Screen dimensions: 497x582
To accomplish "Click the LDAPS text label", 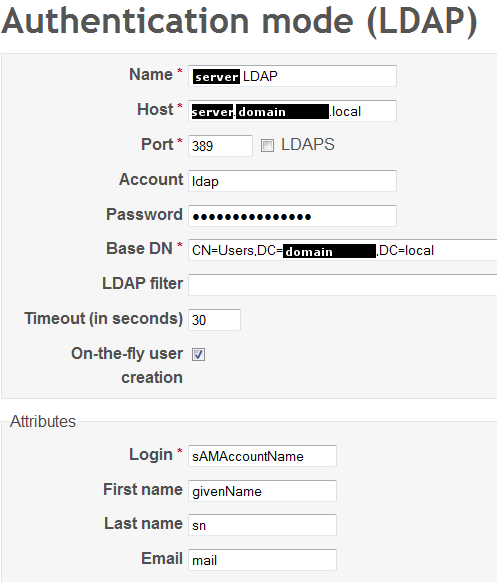I will click(x=308, y=144).
